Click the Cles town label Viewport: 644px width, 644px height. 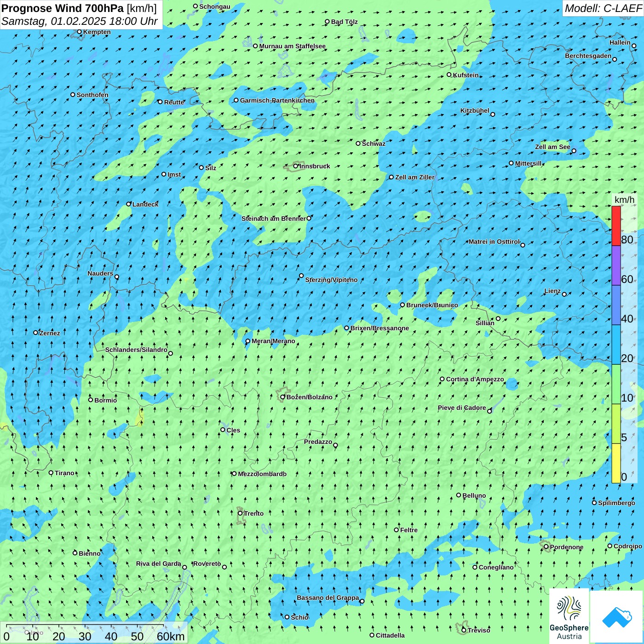(x=233, y=430)
